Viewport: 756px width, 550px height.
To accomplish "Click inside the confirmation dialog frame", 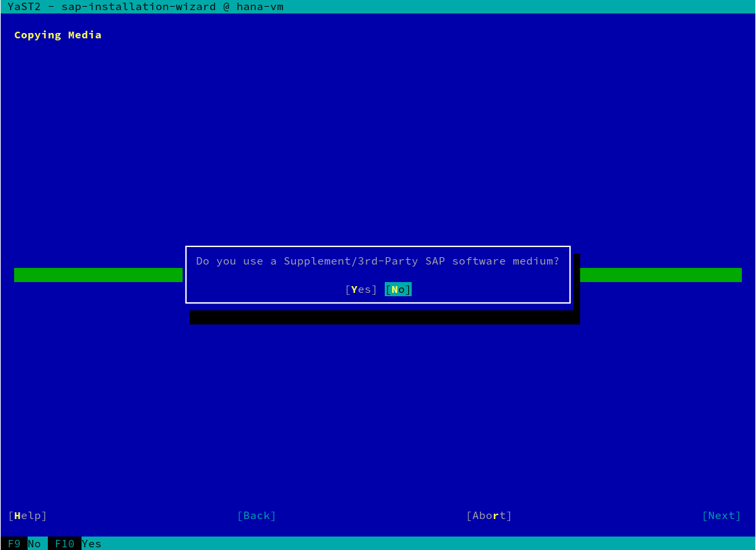I will click(x=377, y=276).
